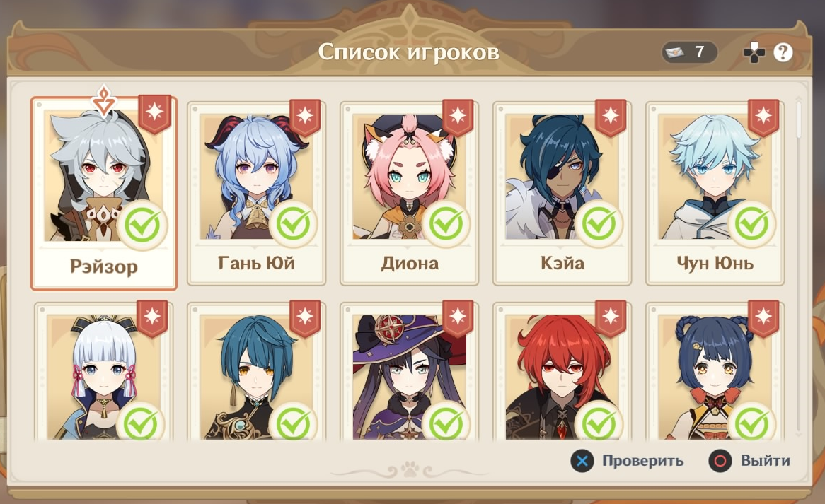Select the Чун Юнь character portrait
Image resolution: width=825 pixels, height=504 pixels.
click(x=715, y=177)
